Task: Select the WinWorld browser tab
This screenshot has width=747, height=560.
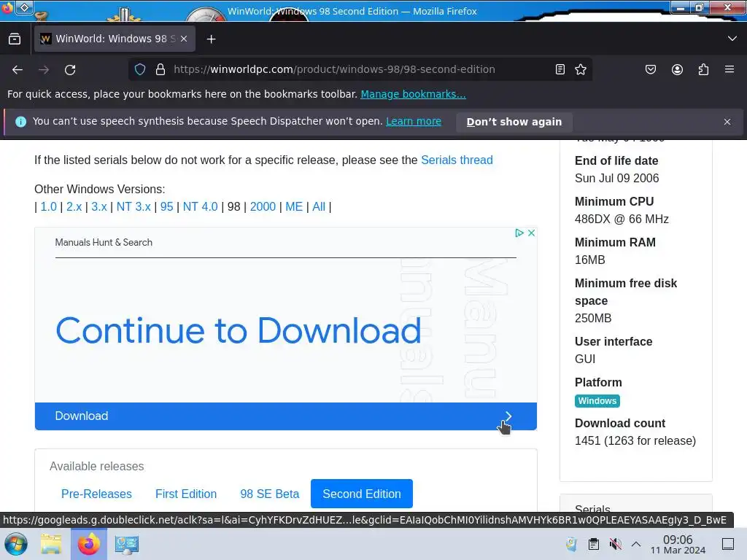Action: tap(115, 39)
